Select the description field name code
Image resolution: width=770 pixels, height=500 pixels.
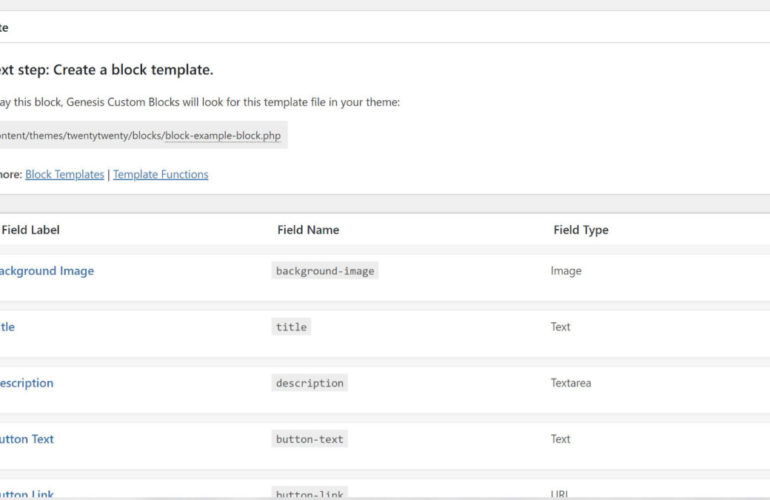pos(309,383)
